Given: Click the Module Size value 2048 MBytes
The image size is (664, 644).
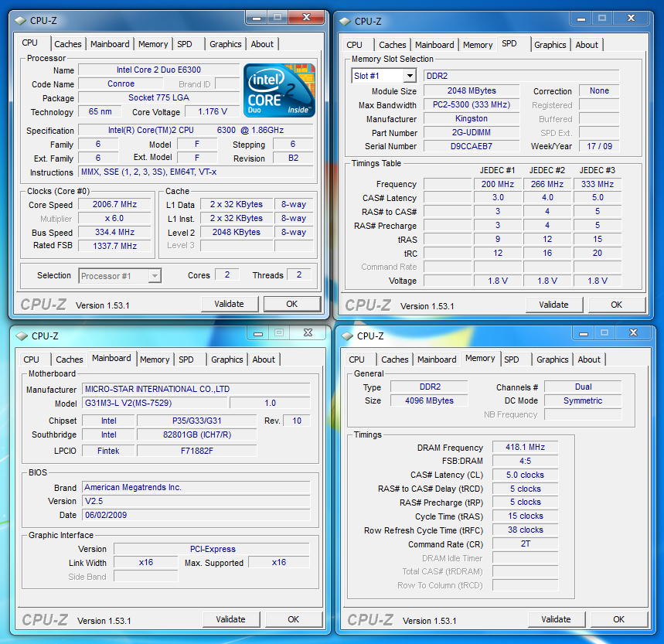Looking at the screenshot, I should 472,90.
